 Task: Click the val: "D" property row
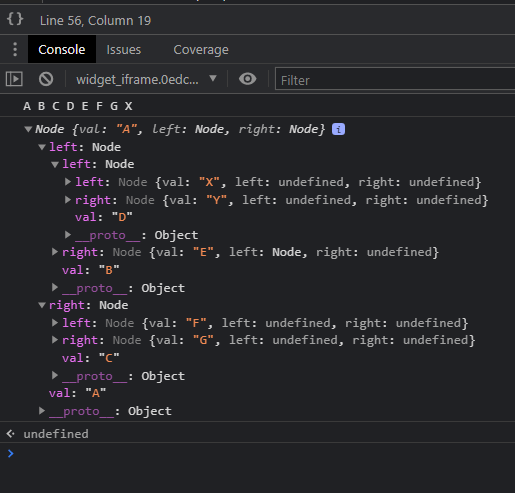[104, 217]
